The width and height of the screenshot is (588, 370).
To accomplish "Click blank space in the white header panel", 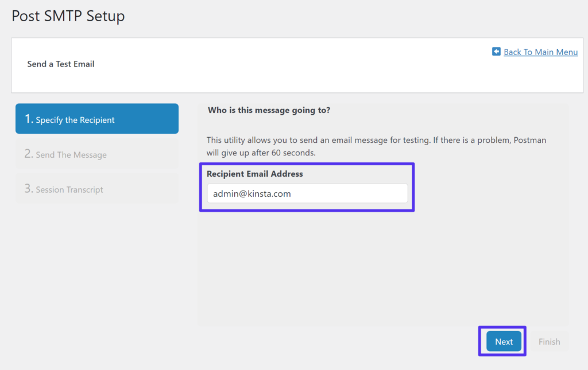I will (287, 75).
